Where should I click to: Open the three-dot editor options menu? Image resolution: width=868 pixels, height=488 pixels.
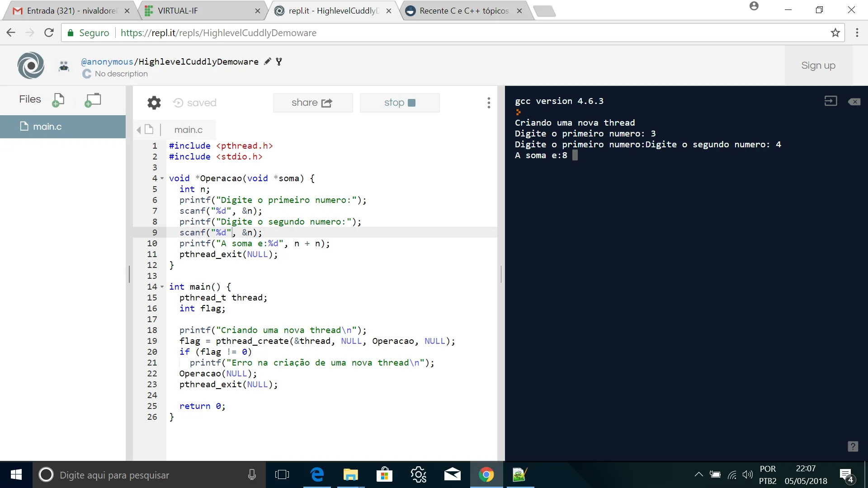489,103
